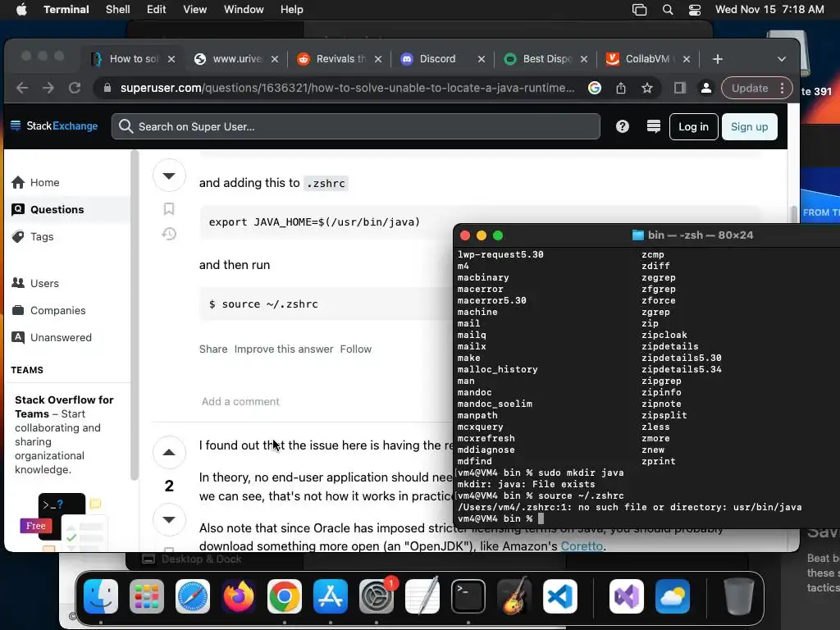Screen dimensions: 840x630
Task: Toggle Chrome side panel icon
Action: tap(680, 88)
